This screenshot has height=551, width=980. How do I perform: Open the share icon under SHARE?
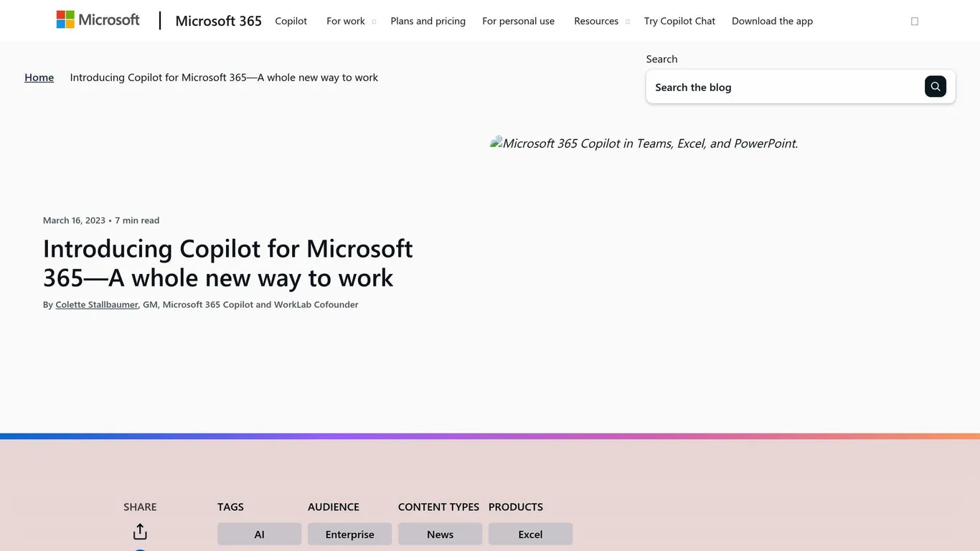pos(140,532)
